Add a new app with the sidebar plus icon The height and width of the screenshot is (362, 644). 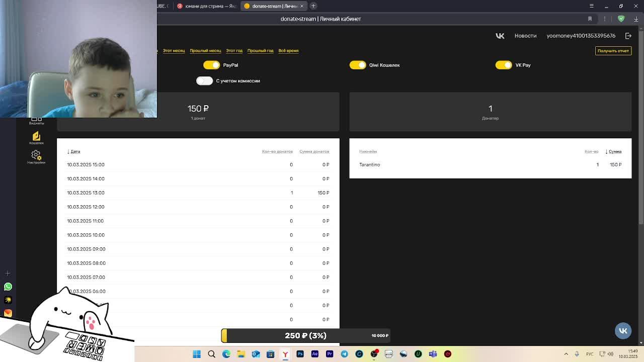(x=8, y=273)
